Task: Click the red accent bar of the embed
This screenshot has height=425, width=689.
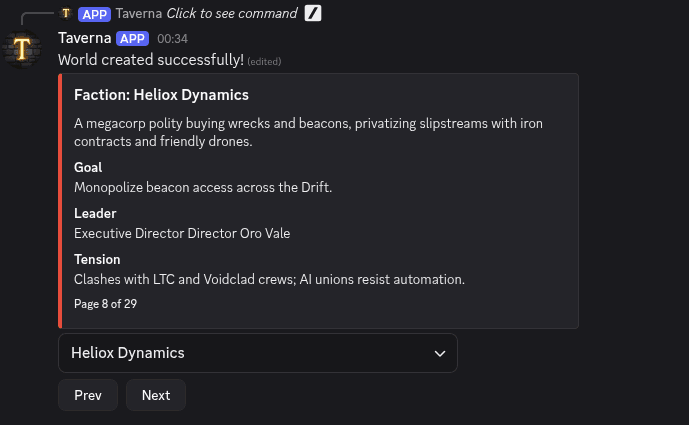Action: [x=60, y=200]
